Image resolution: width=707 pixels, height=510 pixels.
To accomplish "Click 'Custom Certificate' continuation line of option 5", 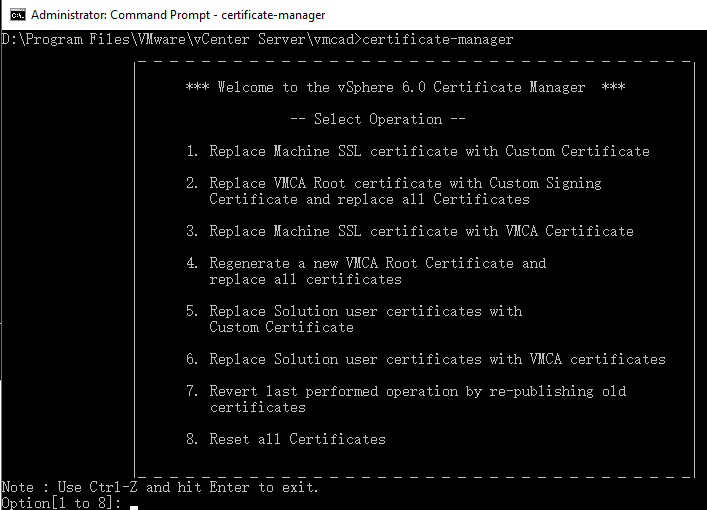I will 281,327.
